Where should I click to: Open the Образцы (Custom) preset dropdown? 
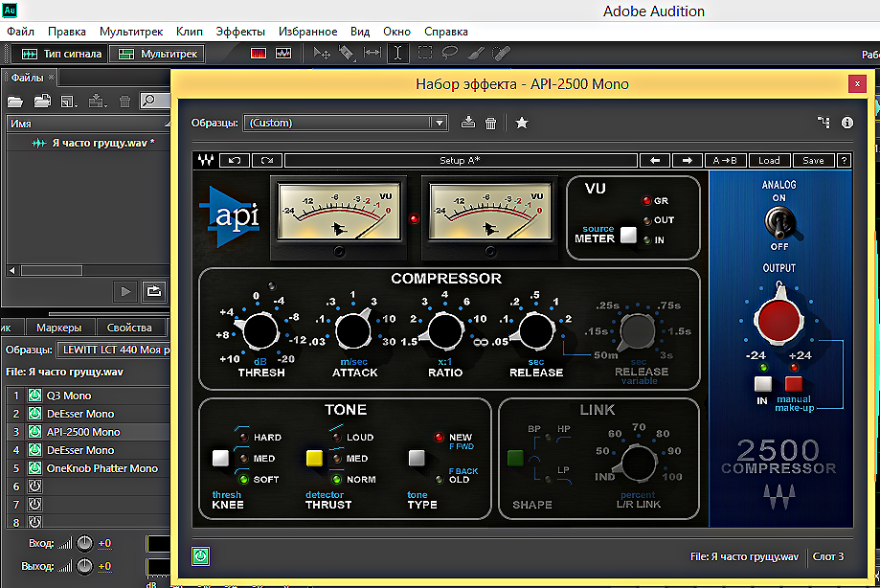click(x=346, y=123)
